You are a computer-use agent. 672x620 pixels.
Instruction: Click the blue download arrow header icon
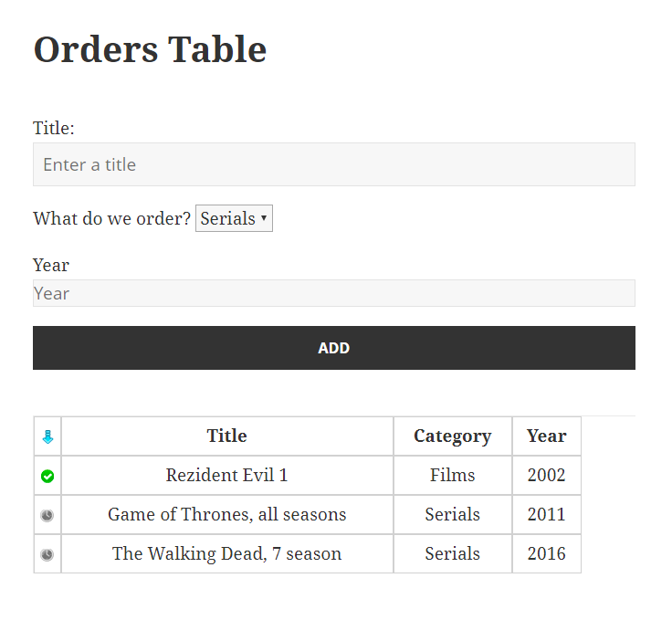[47, 437]
